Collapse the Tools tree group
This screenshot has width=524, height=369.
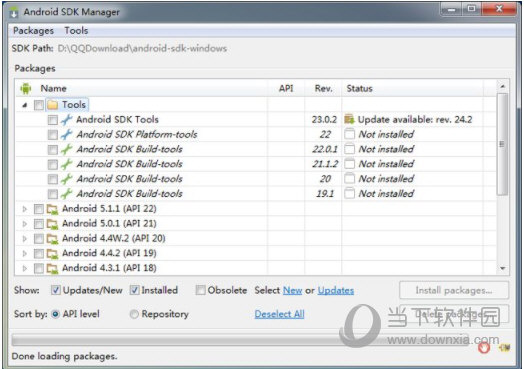coord(24,105)
